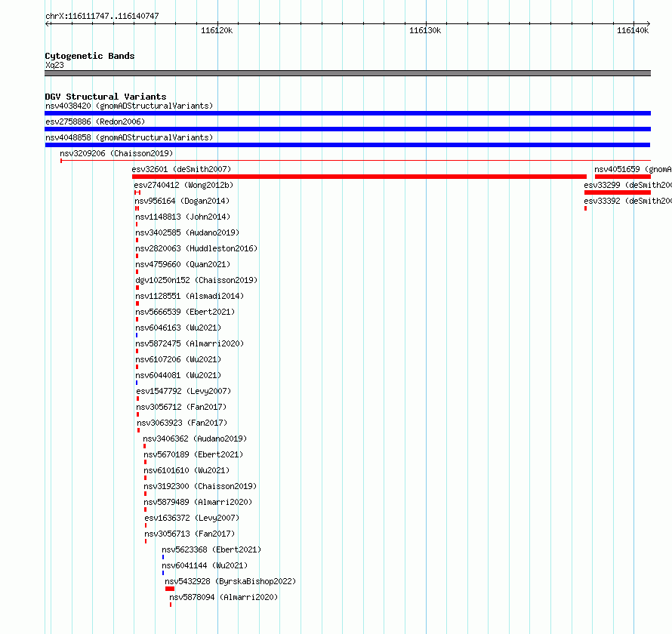Open nsv5666539 (Ebert2021) variant
This screenshot has width=672, height=634.
point(185,312)
